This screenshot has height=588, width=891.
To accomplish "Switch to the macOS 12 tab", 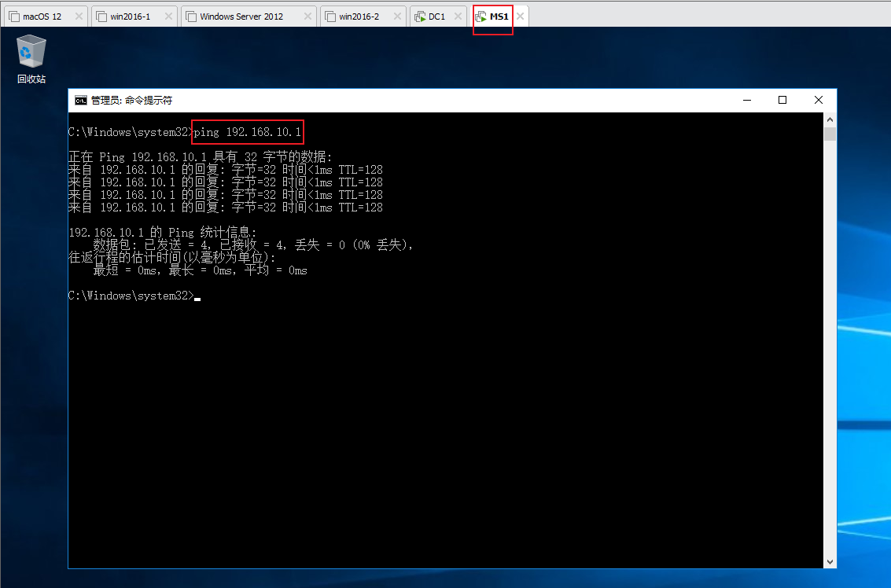I will pos(46,17).
